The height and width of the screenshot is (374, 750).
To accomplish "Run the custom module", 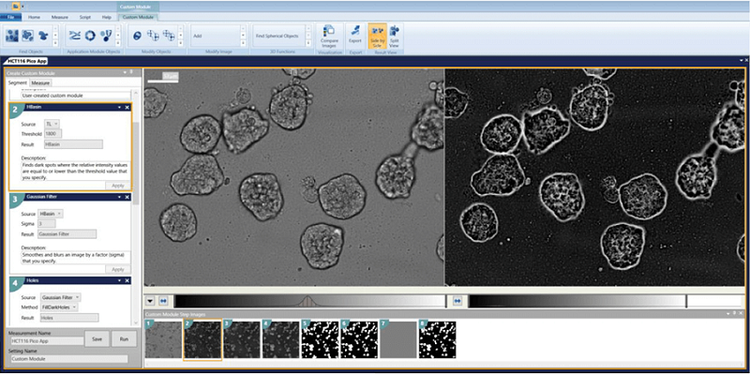I will (x=124, y=339).
